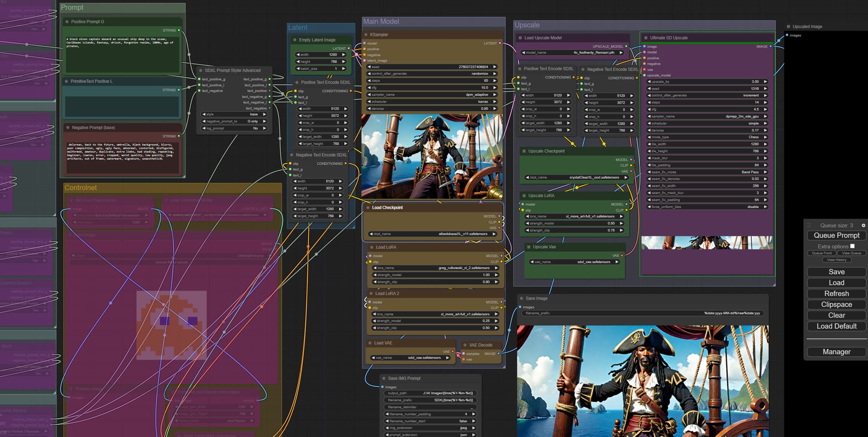Collapse the Ultimate SD Upscale node
This screenshot has width=868, height=437.
(x=646, y=38)
